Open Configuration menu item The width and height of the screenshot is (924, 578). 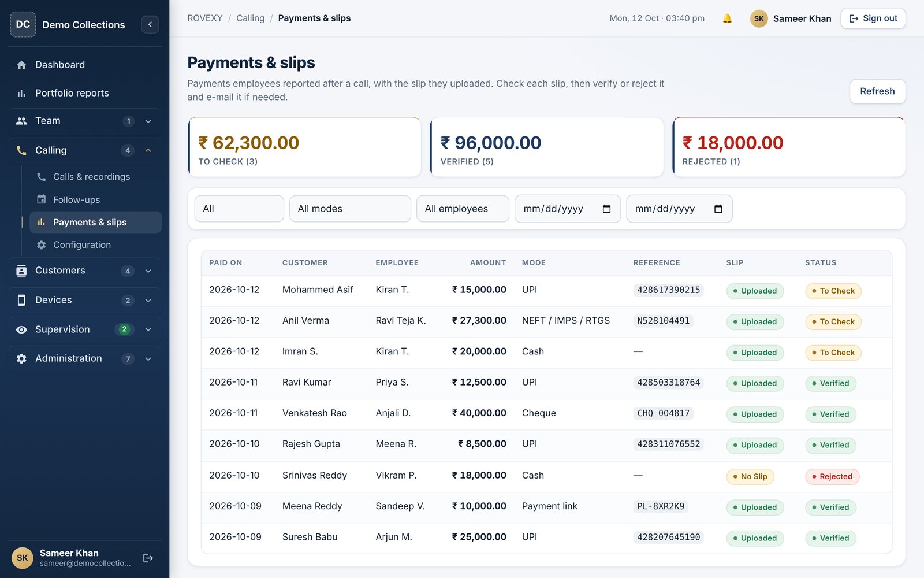click(x=95, y=245)
